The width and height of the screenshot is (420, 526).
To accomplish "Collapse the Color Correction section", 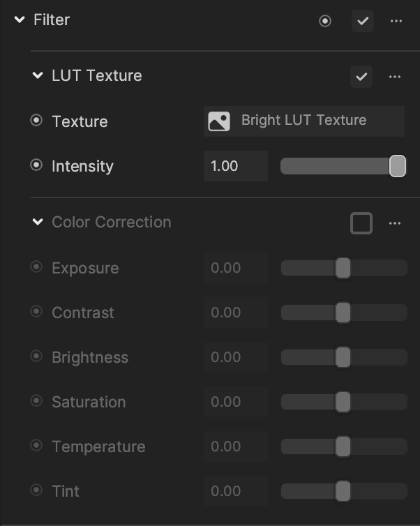I will tap(38, 222).
